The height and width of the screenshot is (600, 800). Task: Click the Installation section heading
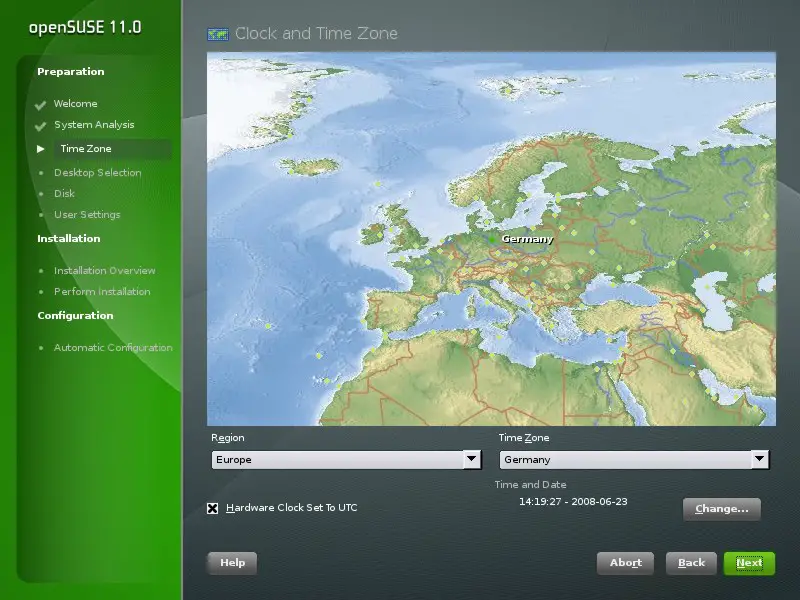coord(68,238)
